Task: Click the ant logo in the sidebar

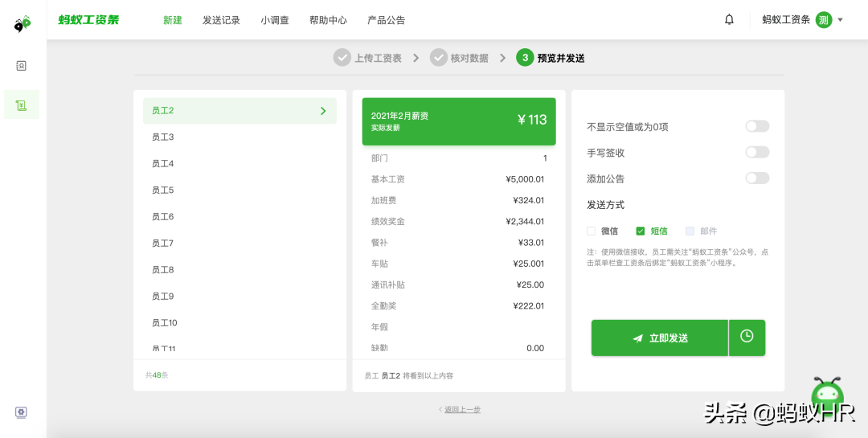Action: point(23,24)
